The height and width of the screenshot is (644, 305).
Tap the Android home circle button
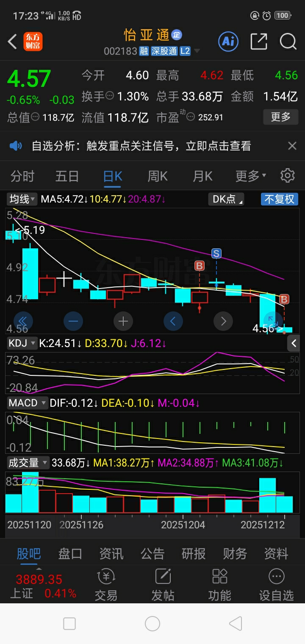click(x=152, y=623)
